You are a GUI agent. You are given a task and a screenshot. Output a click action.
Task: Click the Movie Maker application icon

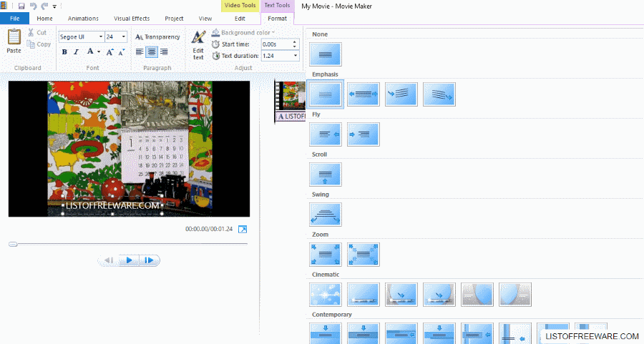(4, 5)
